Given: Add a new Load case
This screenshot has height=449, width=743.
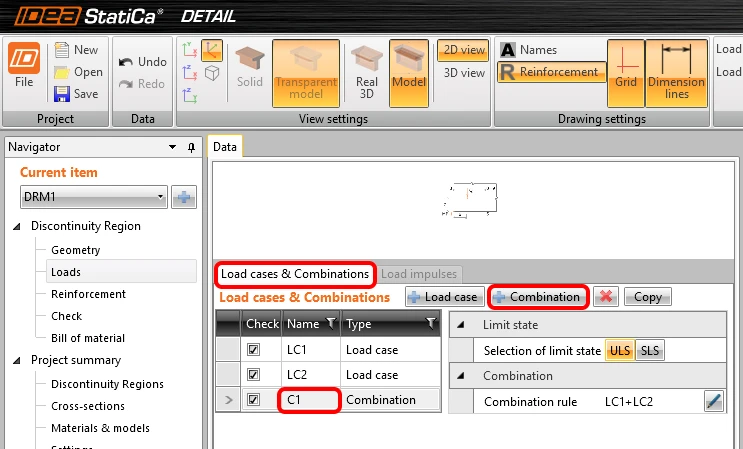Looking at the screenshot, I should pos(444,297).
